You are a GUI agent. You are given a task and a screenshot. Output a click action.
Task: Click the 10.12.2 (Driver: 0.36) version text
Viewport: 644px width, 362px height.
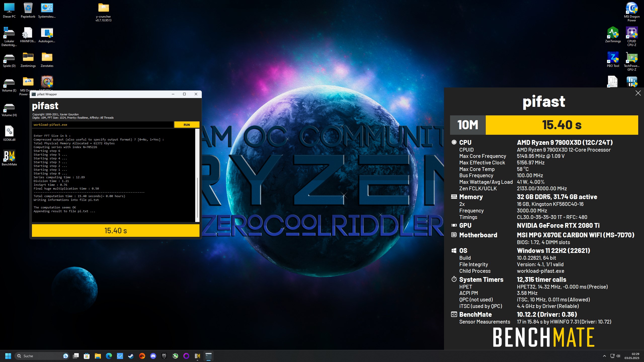[547, 314]
